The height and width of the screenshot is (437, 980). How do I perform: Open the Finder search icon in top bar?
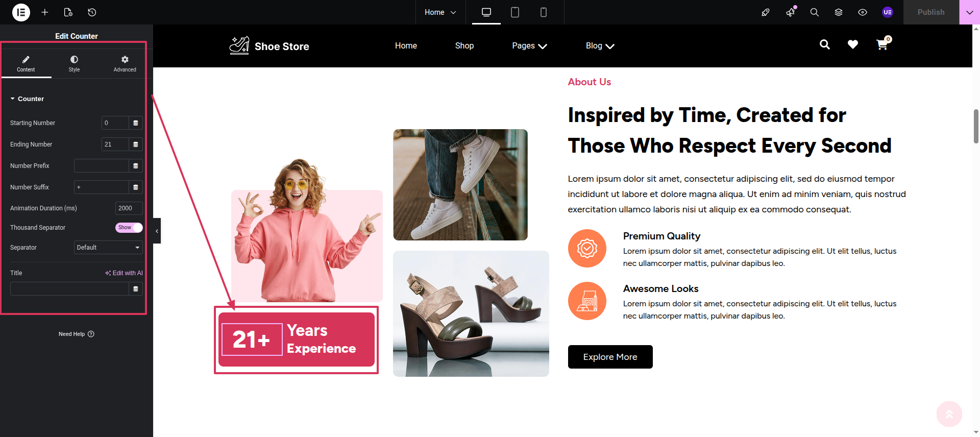pos(815,12)
